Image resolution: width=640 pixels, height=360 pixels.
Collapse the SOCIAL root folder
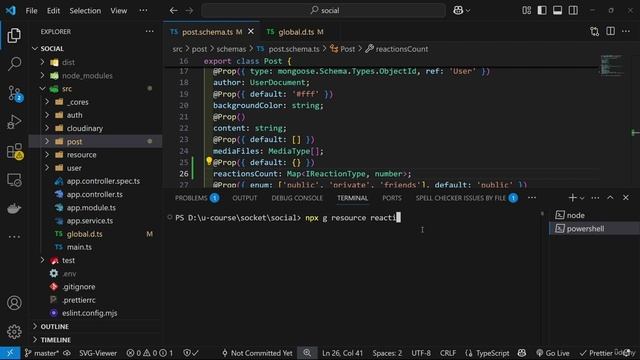point(35,49)
